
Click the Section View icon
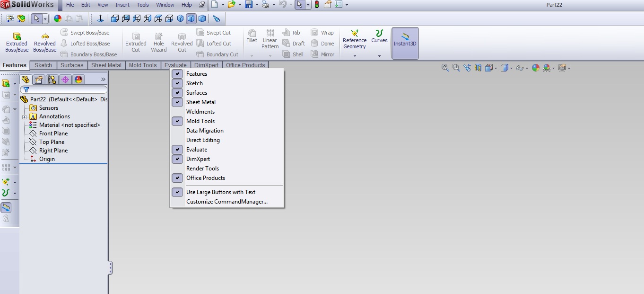[x=478, y=68]
